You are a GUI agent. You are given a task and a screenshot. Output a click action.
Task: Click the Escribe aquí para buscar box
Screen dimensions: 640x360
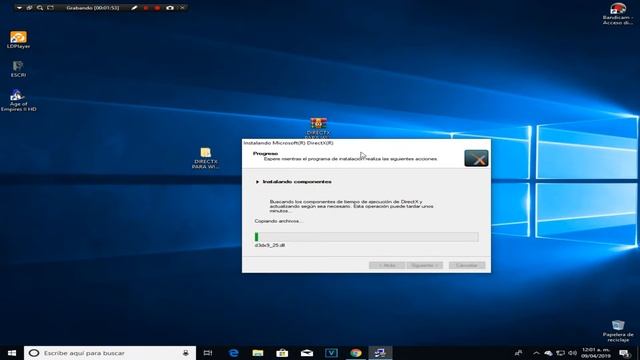coord(110,353)
